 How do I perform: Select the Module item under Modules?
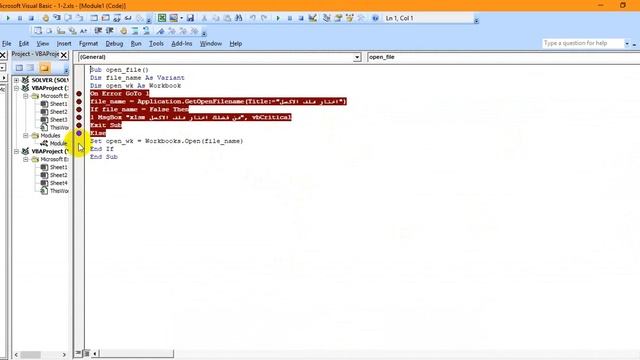[x=54, y=144]
